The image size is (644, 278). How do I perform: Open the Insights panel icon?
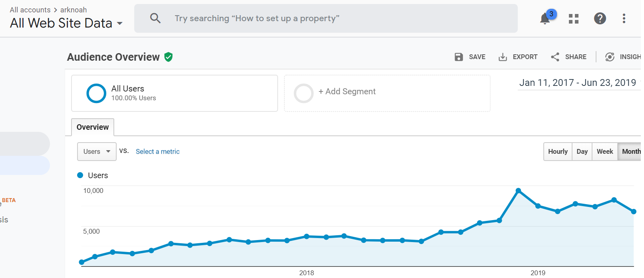coord(610,57)
